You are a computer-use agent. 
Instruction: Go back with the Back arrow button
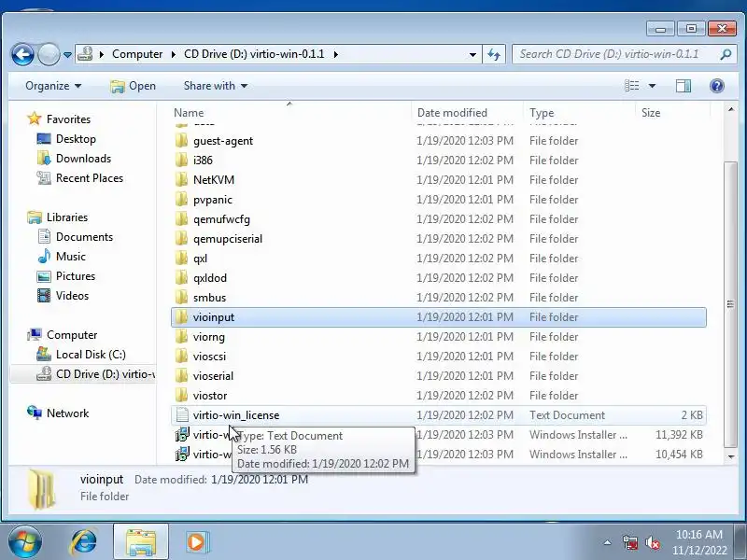(x=22, y=54)
